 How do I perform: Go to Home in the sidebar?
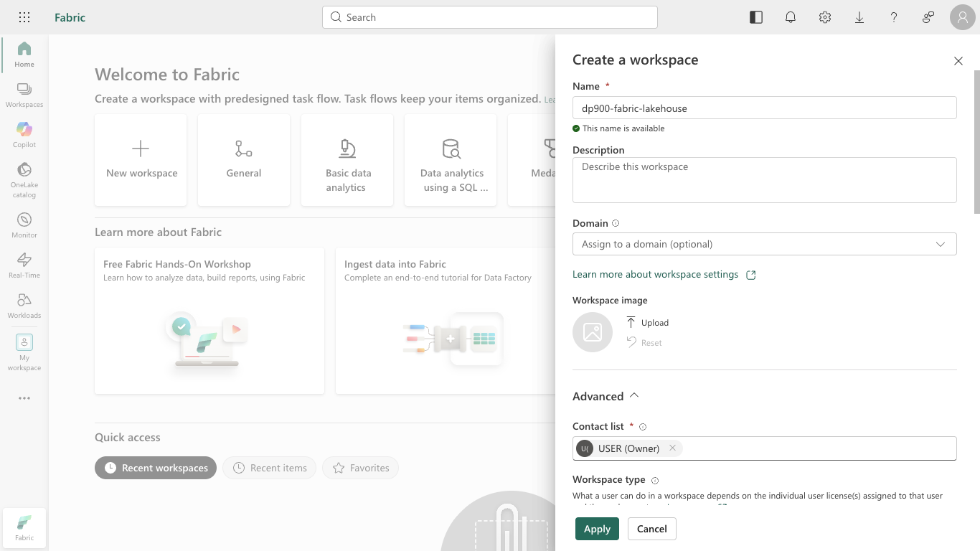click(x=24, y=55)
